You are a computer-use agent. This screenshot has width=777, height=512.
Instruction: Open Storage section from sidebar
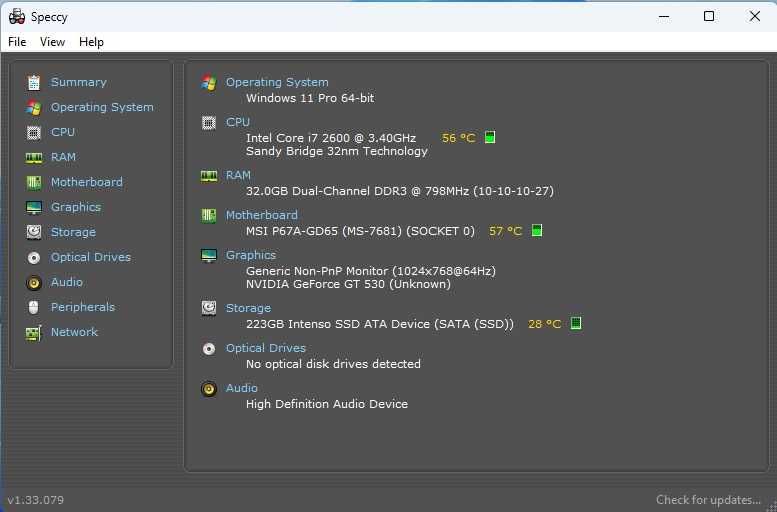[x=73, y=232]
